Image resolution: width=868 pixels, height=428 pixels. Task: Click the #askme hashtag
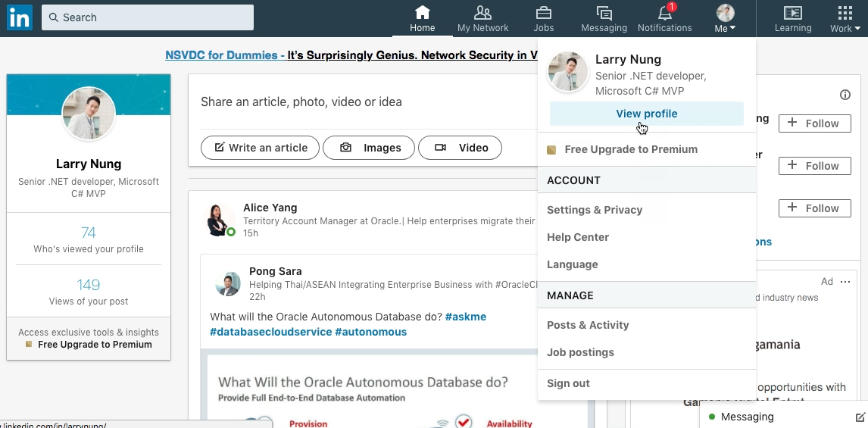pos(466,317)
